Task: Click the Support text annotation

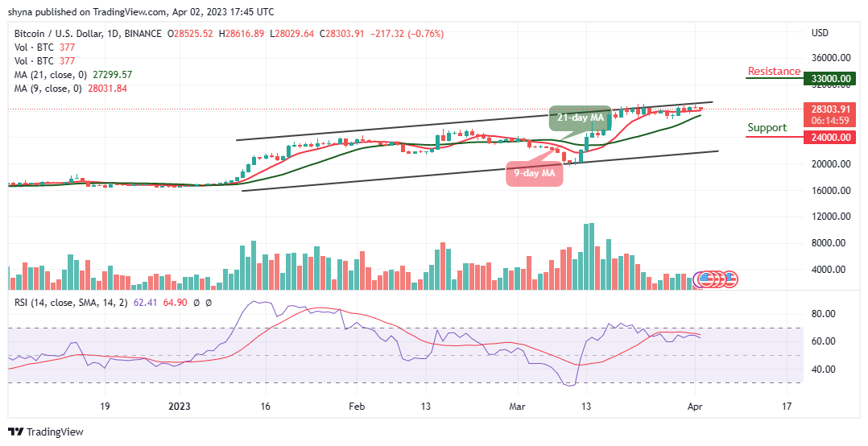Action: [767, 127]
